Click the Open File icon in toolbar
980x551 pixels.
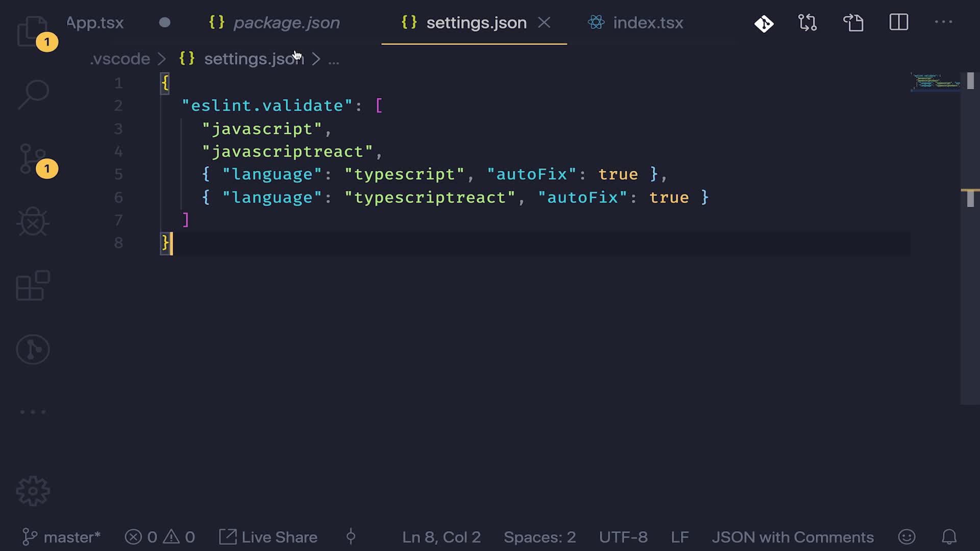coord(853,22)
